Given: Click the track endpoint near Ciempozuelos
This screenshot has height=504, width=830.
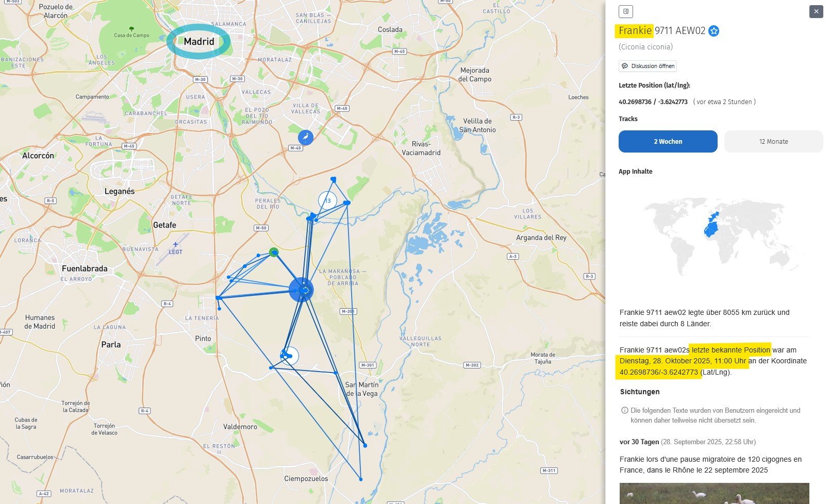Looking at the screenshot, I should click(360, 479).
